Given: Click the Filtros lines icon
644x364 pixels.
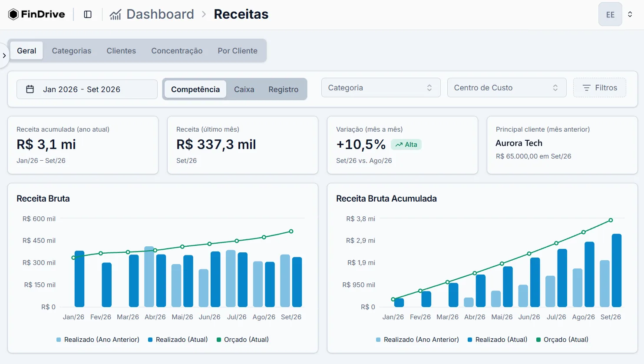Looking at the screenshot, I should pyautogui.click(x=586, y=88).
